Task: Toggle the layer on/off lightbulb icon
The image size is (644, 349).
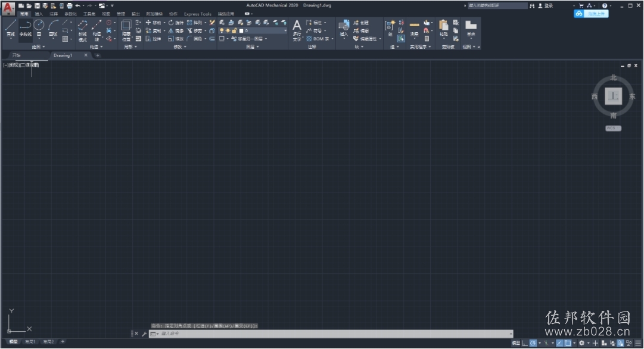Action: [222, 31]
